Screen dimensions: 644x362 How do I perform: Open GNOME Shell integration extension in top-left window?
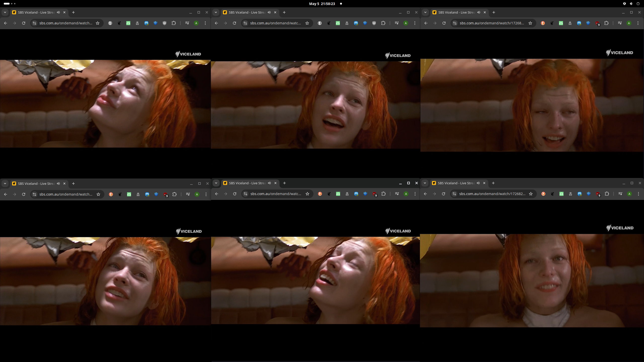(x=119, y=23)
